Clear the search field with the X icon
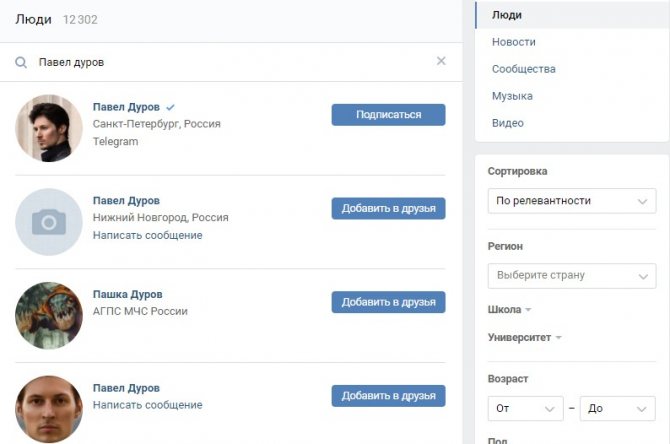 point(441,61)
